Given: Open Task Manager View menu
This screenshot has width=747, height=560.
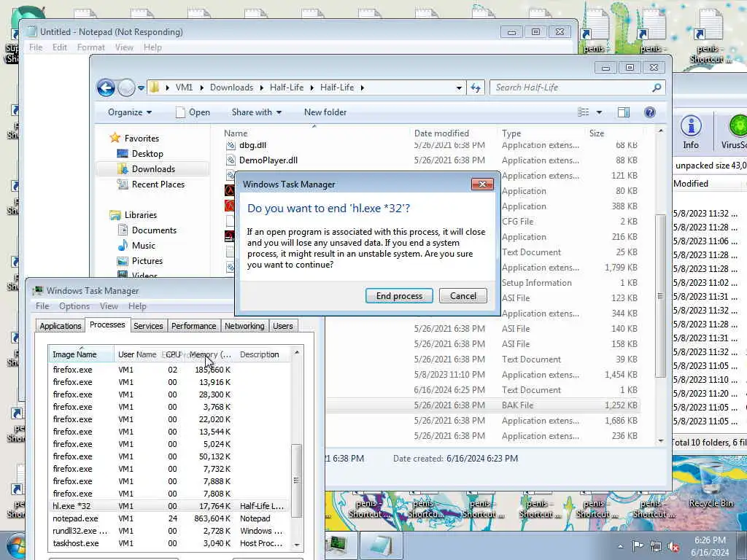Looking at the screenshot, I should (109, 306).
